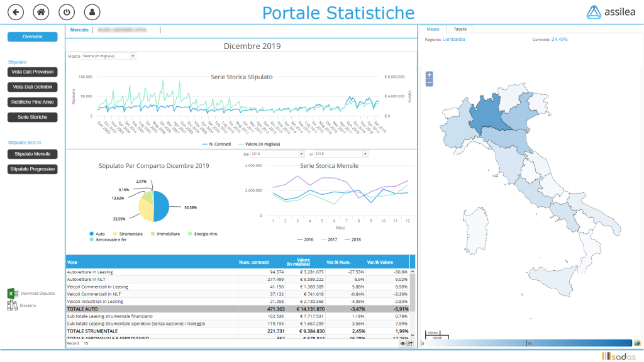The height and width of the screenshot is (362, 644).
Task: Select the Mappa tab
Action: click(x=433, y=29)
